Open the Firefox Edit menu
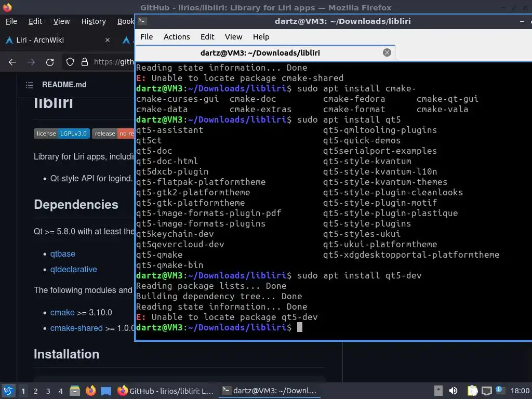The image size is (532, 399). [35, 21]
